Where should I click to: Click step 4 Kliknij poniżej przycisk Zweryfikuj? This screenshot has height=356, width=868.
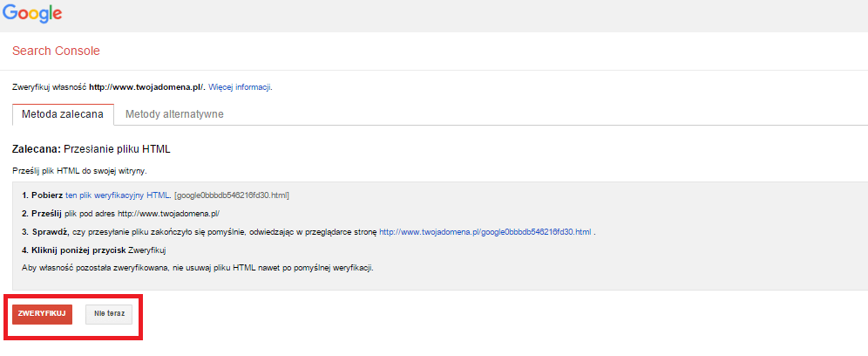95,250
